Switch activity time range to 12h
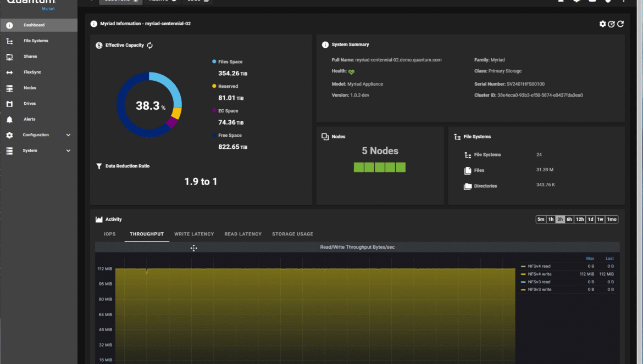The height and width of the screenshot is (364, 643). 580,220
